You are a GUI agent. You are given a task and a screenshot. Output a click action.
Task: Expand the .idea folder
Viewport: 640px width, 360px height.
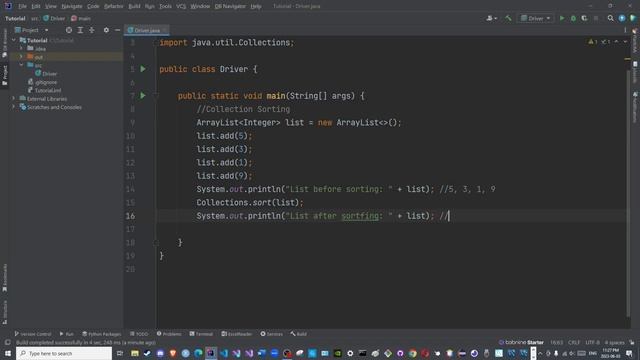point(21,49)
